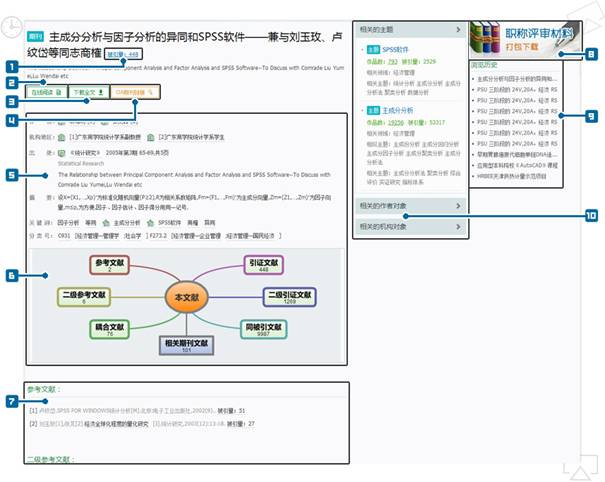Click the 在线阅读 online read button
This screenshot has height=482, width=605.
click(x=44, y=91)
